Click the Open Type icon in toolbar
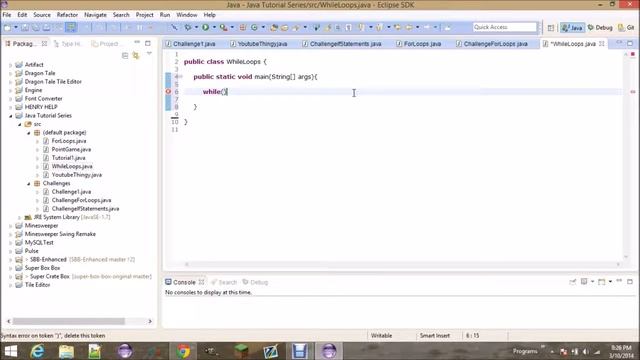Screen dimensions: 640x360 coord(274,27)
